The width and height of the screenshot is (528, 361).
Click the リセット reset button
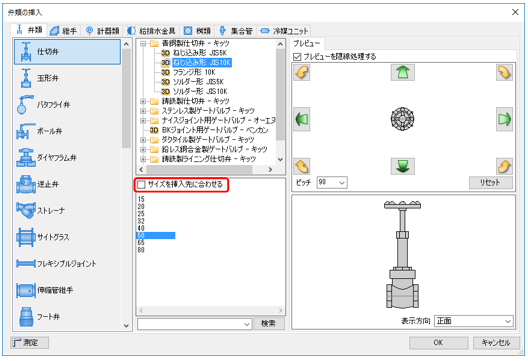coord(491,183)
